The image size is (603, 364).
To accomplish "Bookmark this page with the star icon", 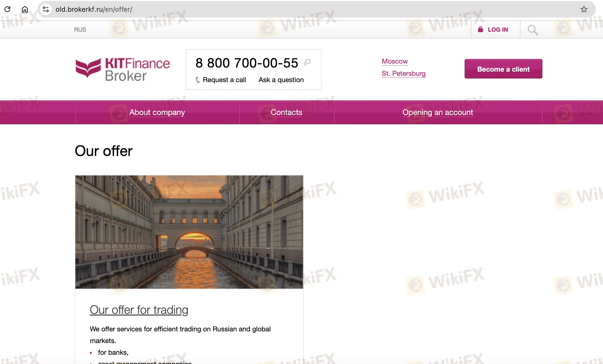I will (584, 9).
